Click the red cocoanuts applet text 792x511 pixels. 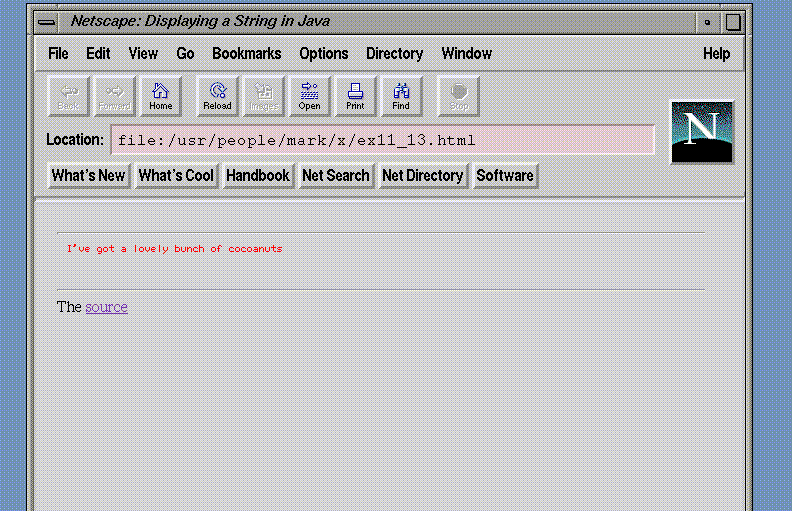point(174,248)
